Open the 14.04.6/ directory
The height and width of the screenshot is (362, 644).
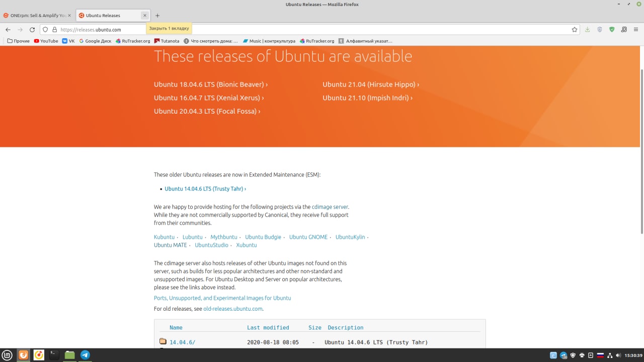click(x=182, y=342)
